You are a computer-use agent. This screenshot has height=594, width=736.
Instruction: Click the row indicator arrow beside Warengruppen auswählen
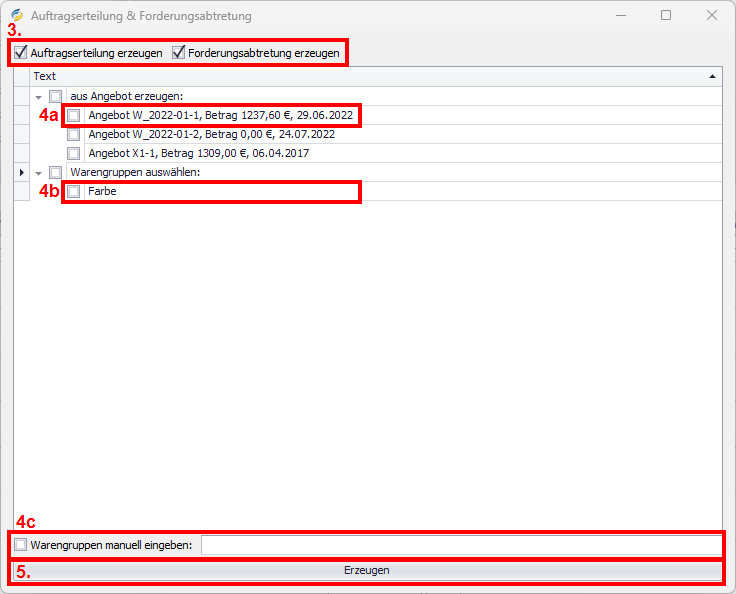pos(22,173)
